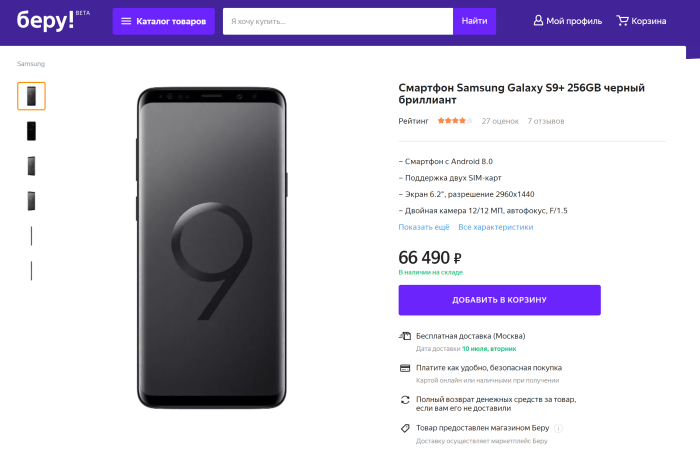Select the second phone thumbnail

tap(32, 131)
